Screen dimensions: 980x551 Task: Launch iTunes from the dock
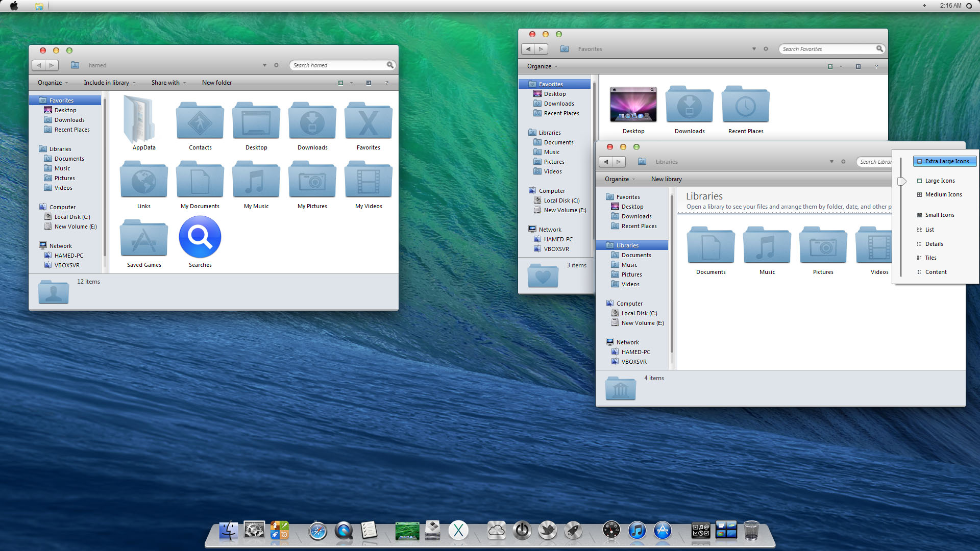[636, 531]
